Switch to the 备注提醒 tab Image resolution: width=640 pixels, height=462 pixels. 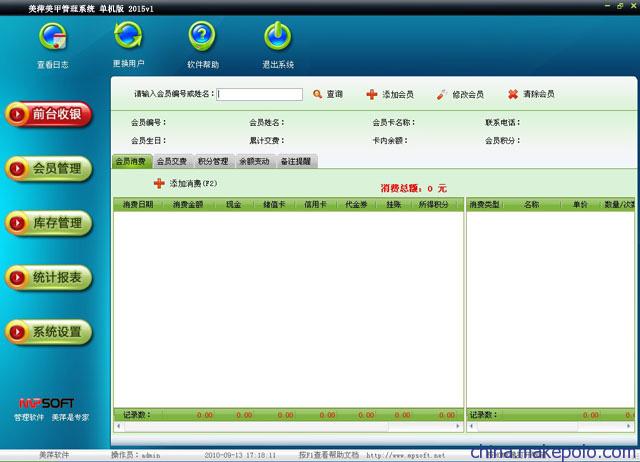click(295, 161)
